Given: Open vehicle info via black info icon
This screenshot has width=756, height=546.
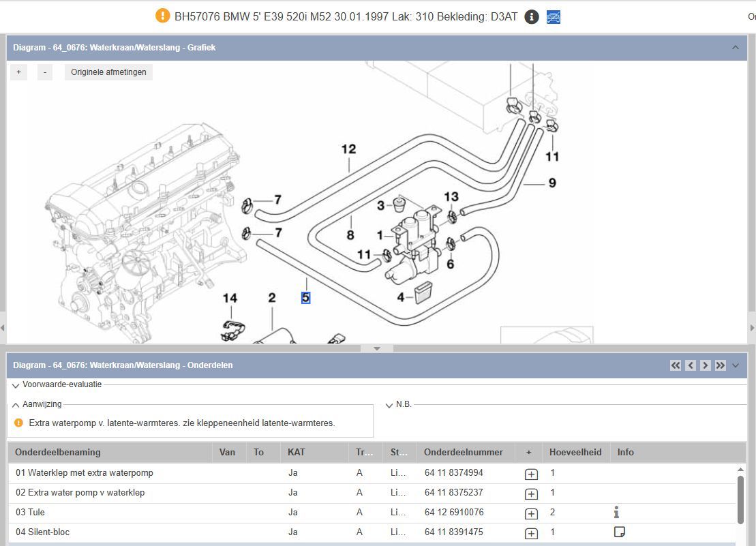Looking at the screenshot, I should tap(532, 17).
